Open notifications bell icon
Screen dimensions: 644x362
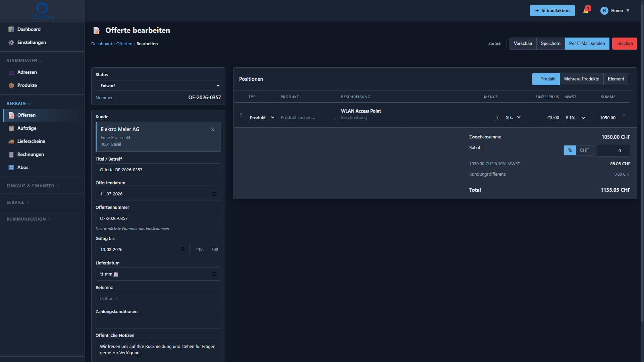click(586, 10)
